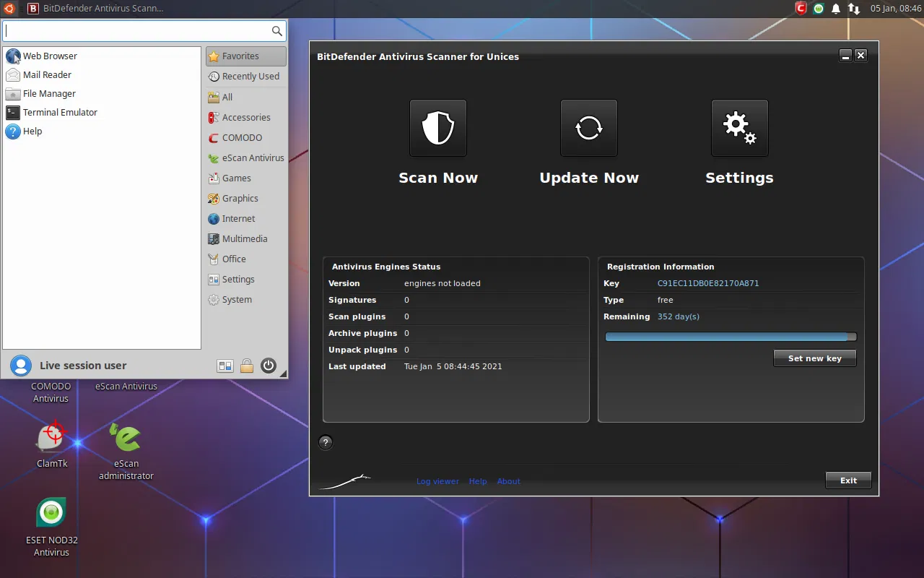Open the Log viewer link

437,481
